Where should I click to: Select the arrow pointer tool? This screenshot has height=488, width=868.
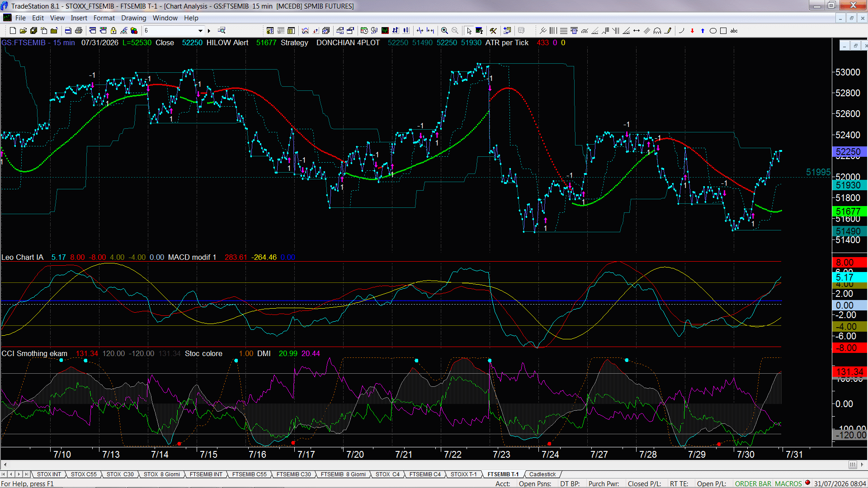(x=469, y=31)
